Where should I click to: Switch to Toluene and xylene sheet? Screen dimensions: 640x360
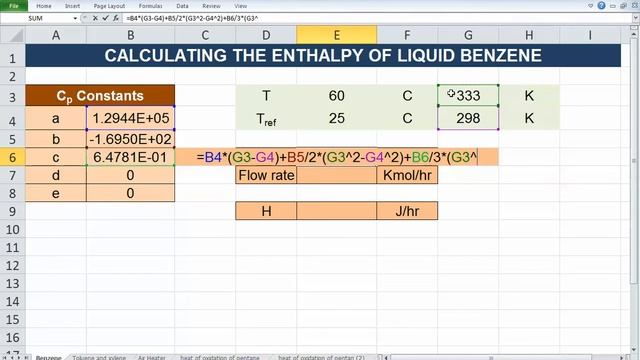(99, 357)
